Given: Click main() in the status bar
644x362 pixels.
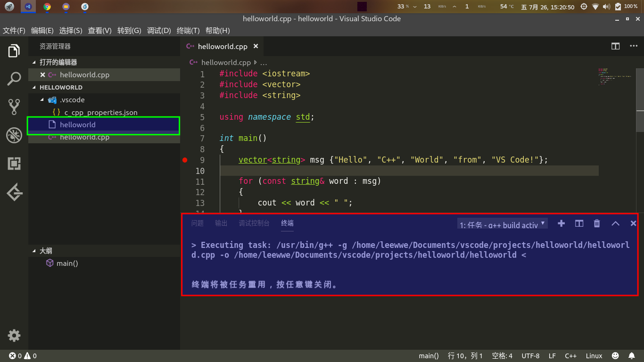Looking at the screenshot, I should [x=429, y=356].
